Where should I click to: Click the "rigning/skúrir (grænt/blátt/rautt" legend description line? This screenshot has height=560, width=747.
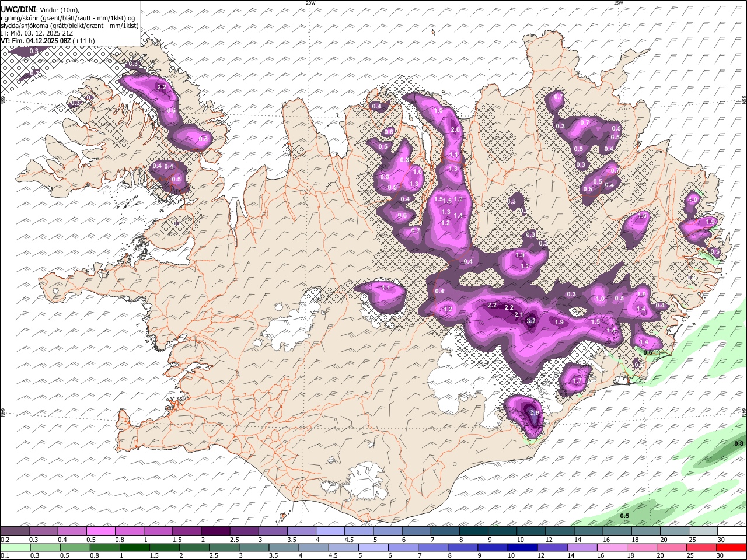pyautogui.click(x=68, y=17)
